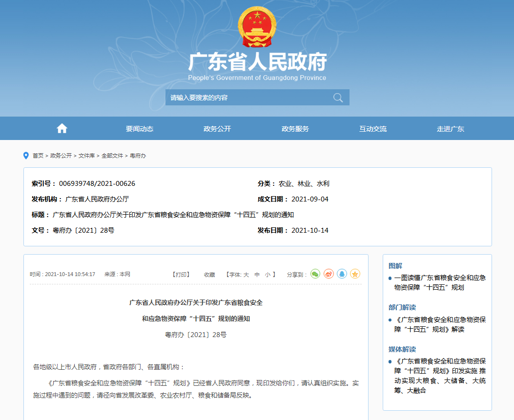Screen dimensions: 514x420
Task: Click 来源：本网 source text
Action: [117, 274]
